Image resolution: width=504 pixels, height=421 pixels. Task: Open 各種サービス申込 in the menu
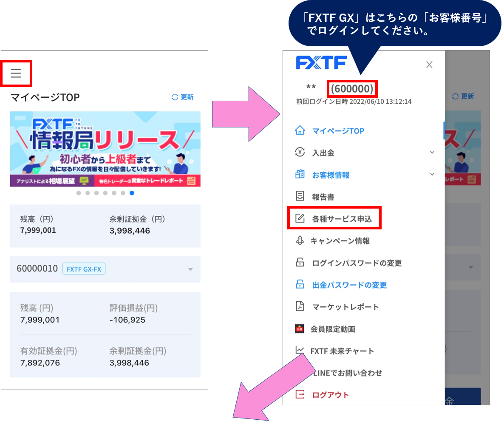342,219
